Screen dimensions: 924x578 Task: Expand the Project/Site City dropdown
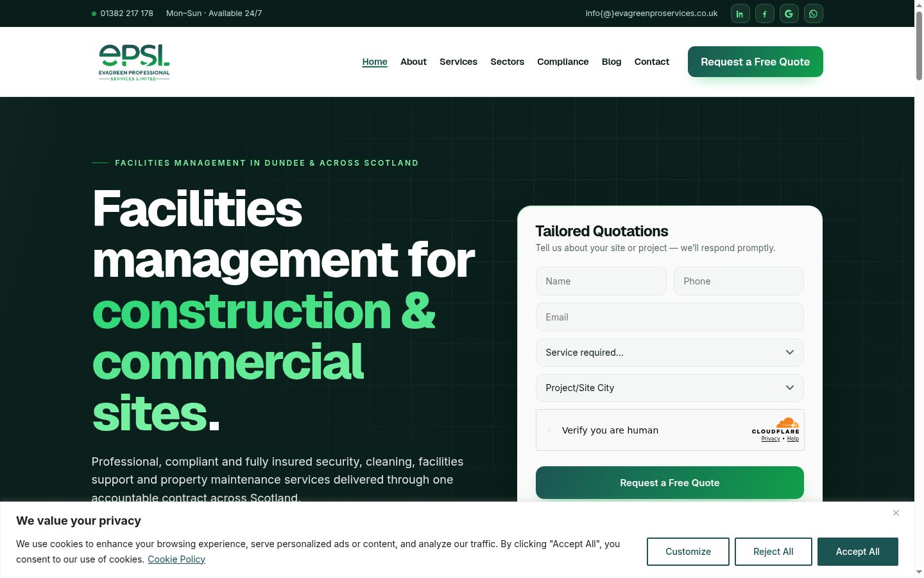[669, 388]
